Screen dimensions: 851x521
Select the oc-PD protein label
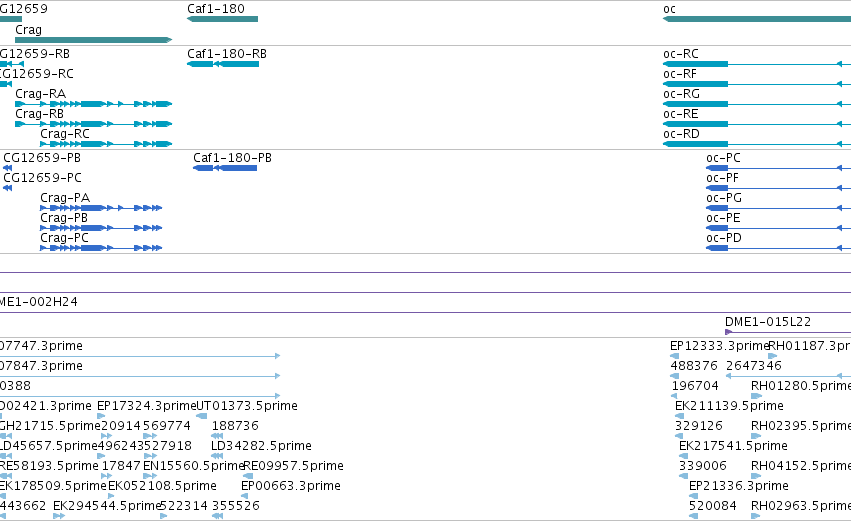[x=723, y=238]
